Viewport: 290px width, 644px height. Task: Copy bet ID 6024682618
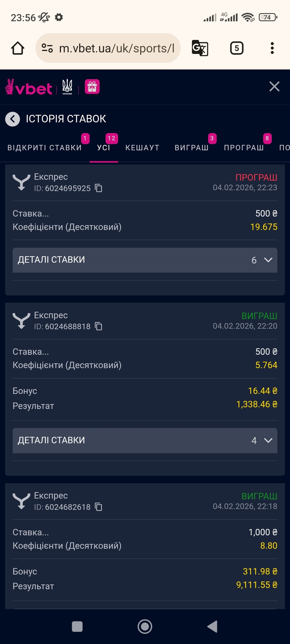coord(99,507)
